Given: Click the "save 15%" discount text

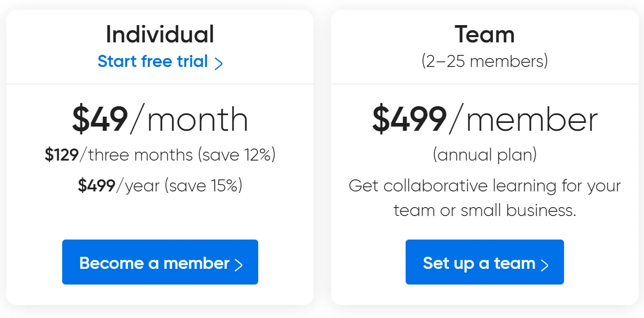Looking at the screenshot, I should click(203, 186).
